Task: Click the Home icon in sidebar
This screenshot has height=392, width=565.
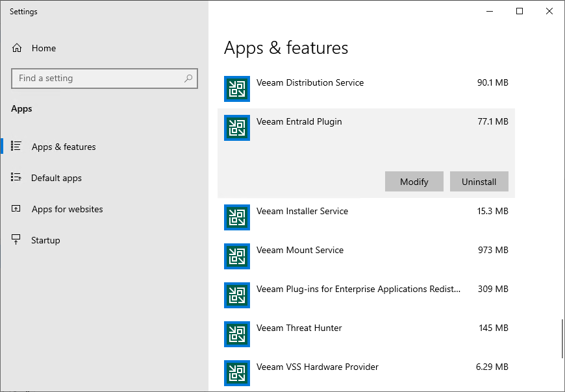Action: tap(17, 48)
